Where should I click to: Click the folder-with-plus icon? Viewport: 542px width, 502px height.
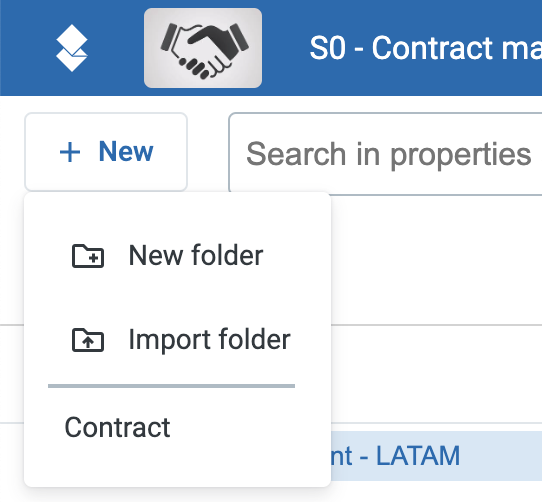tap(88, 256)
